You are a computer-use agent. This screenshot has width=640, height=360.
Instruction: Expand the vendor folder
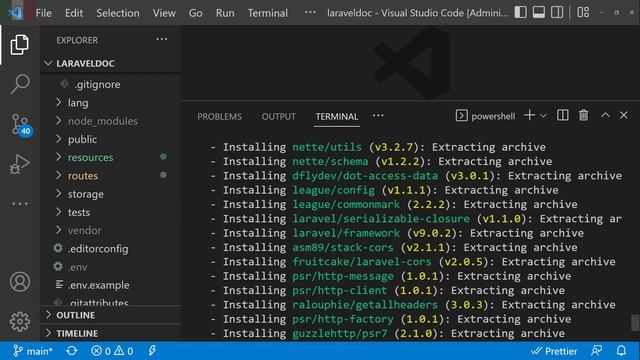click(110, 230)
